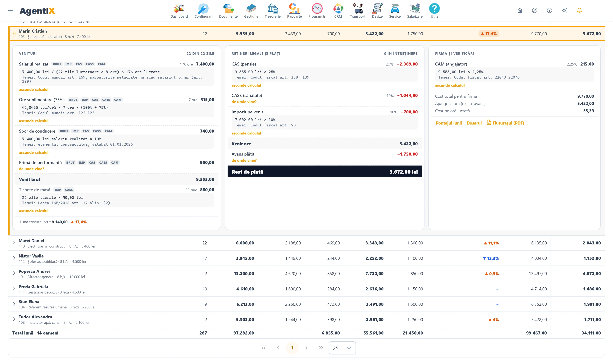Open the Salarizare module
613x364 pixels.
tap(415, 11)
